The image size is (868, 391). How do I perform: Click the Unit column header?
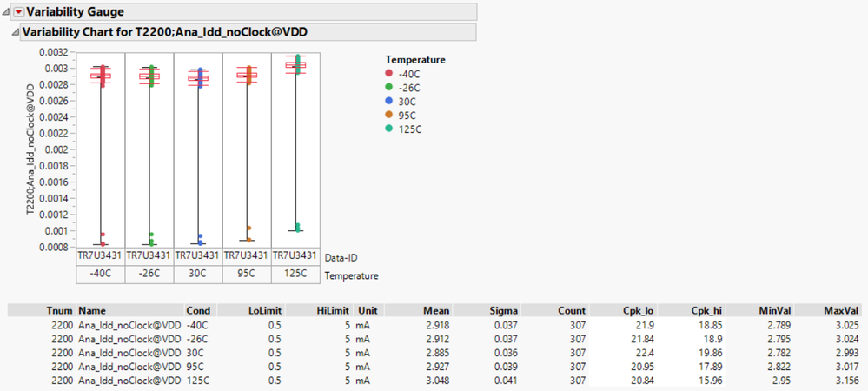(366, 311)
